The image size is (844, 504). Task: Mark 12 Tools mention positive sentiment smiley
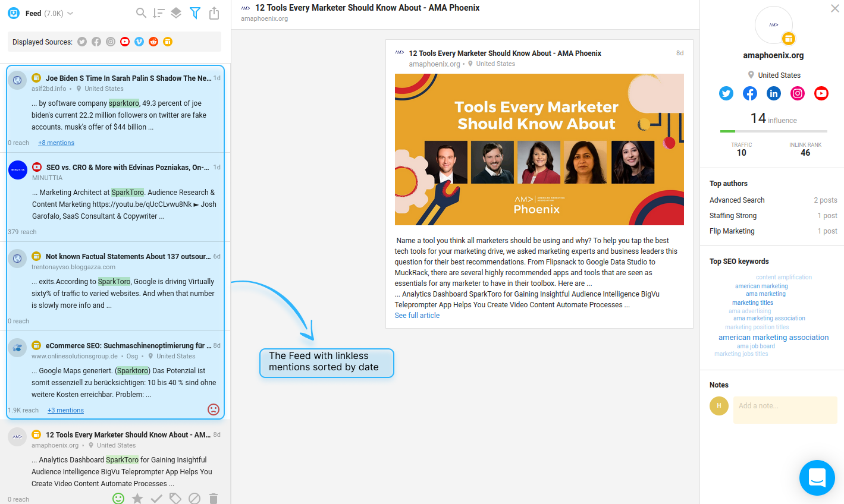click(118, 498)
